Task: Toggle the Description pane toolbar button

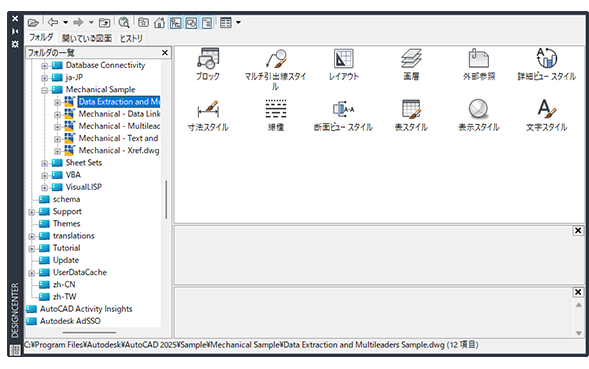Action: click(207, 23)
